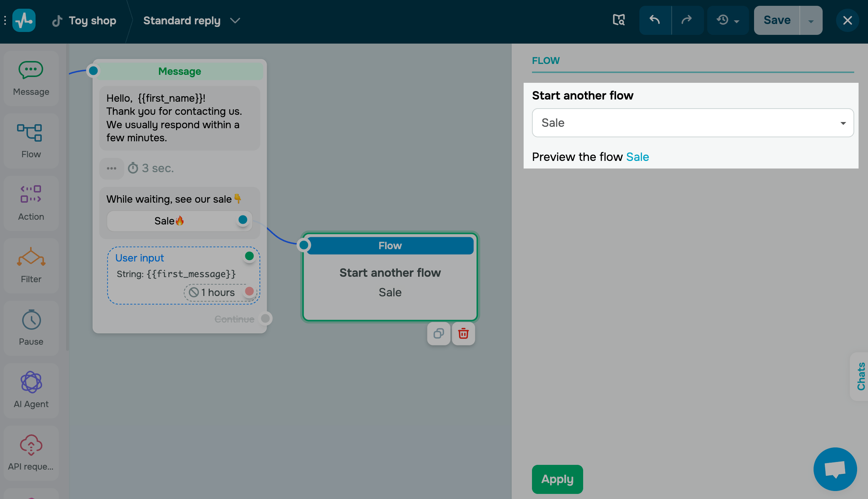Open the Save options dropdown arrow
Viewport: 868px width, 499px height.
[811, 21]
